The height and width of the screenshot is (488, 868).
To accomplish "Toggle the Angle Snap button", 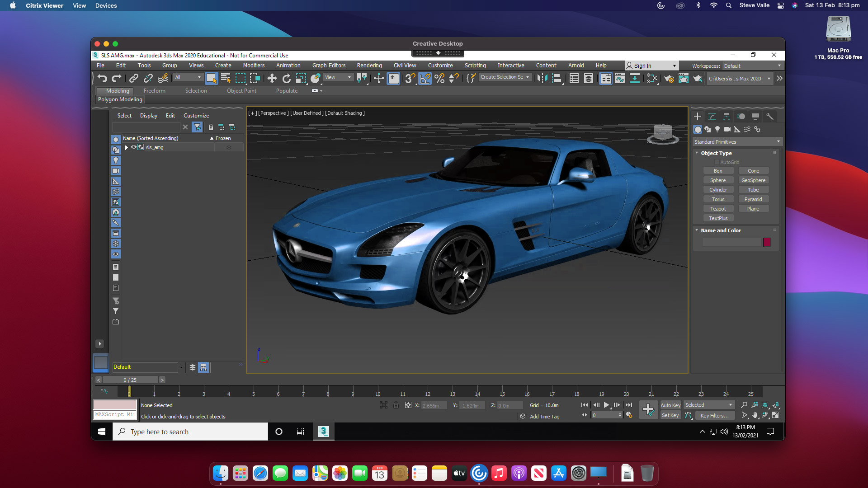I will click(425, 79).
